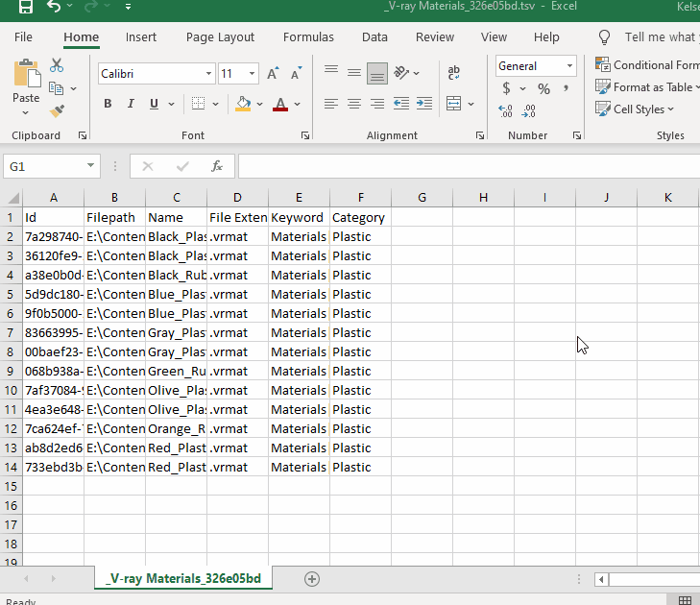Click the Merge & Center icon
Image resolution: width=700 pixels, height=605 pixels.
point(454,104)
